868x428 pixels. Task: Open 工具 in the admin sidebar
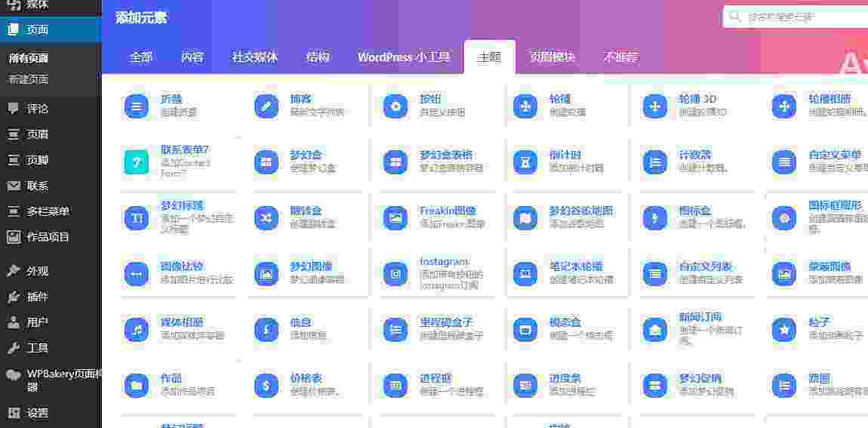click(x=51, y=348)
